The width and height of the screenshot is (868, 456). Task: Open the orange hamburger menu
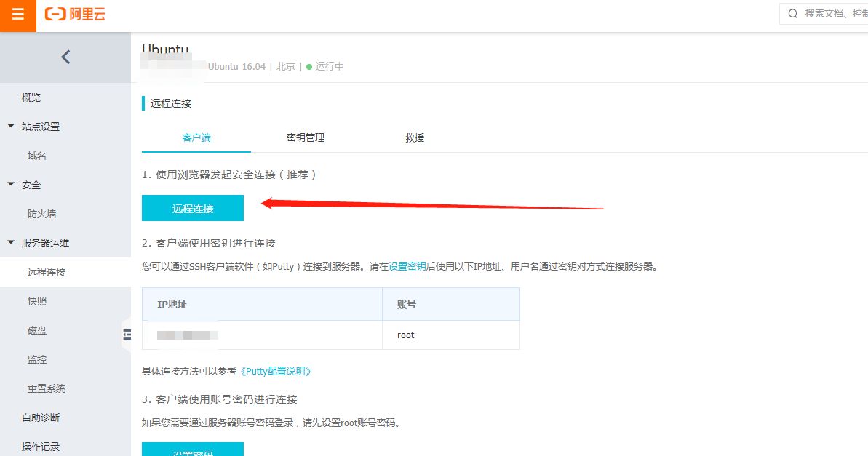(x=17, y=15)
